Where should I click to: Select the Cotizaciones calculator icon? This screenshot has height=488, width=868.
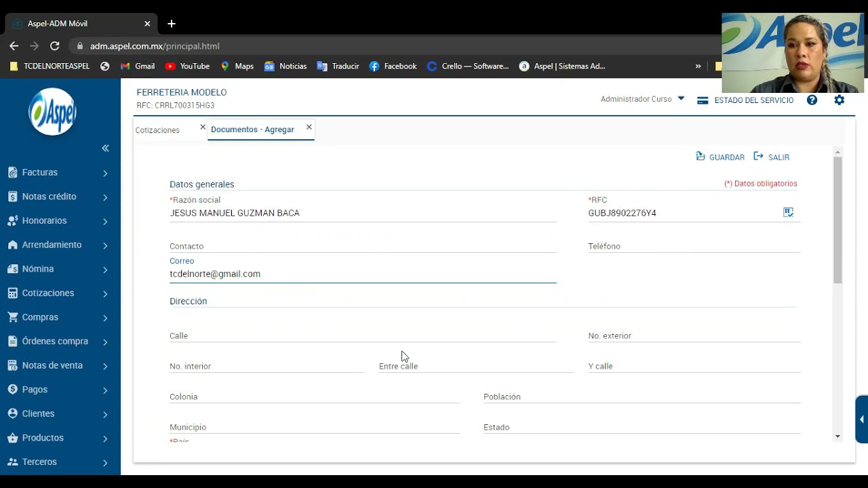[12, 293]
